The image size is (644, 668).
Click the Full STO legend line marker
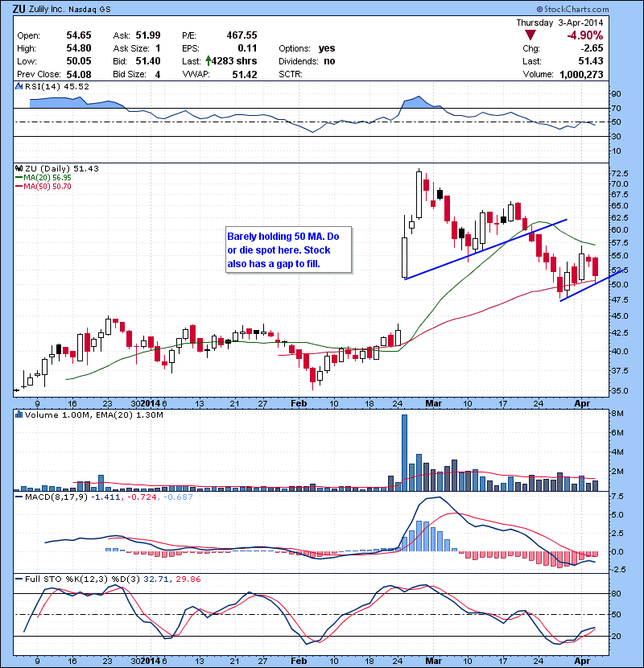click(x=19, y=579)
